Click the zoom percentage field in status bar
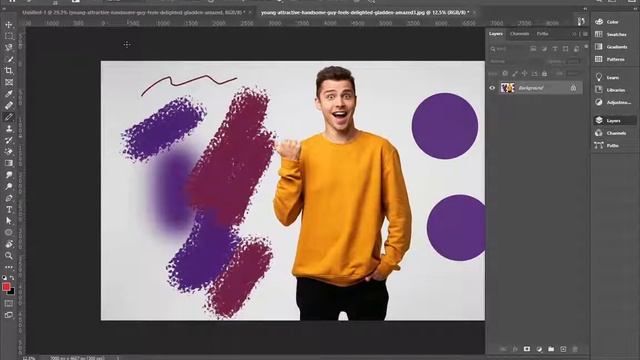640x360 pixels. click(29, 358)
